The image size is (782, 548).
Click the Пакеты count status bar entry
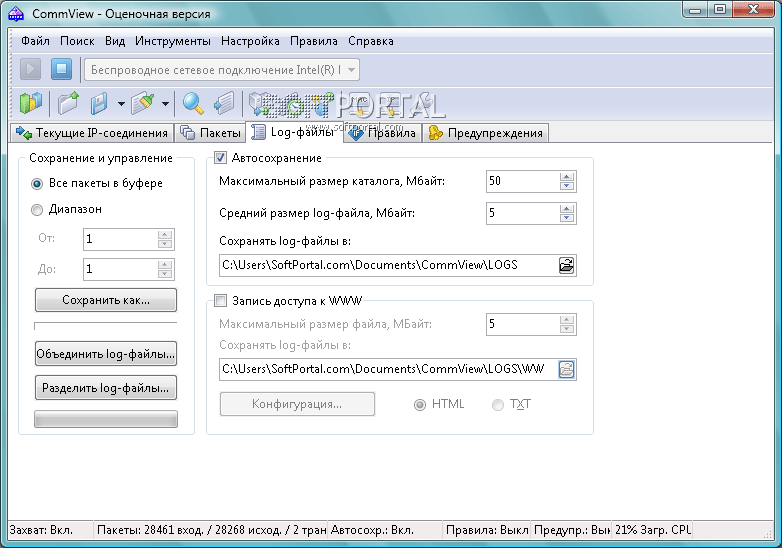coord(210,530)
